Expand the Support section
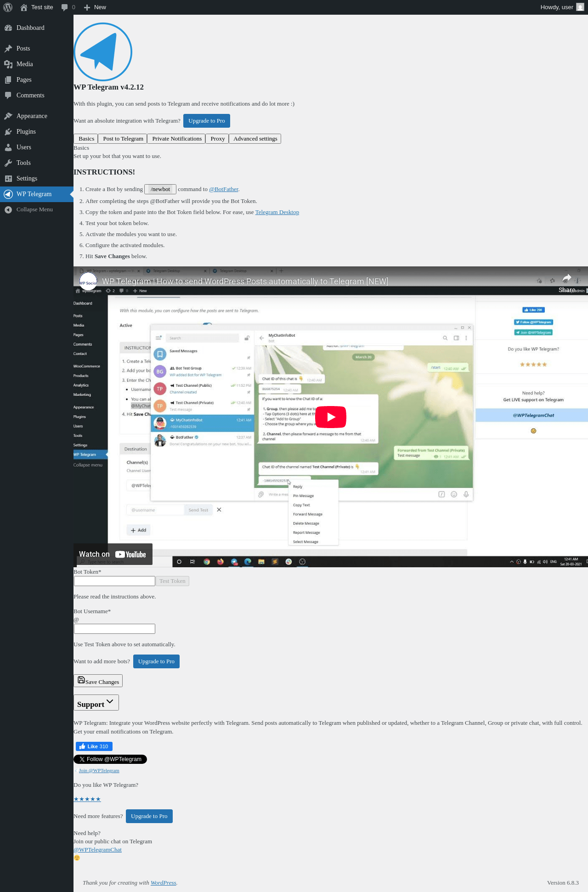Screen dimensions: 588x892 (x=96, y=703)
